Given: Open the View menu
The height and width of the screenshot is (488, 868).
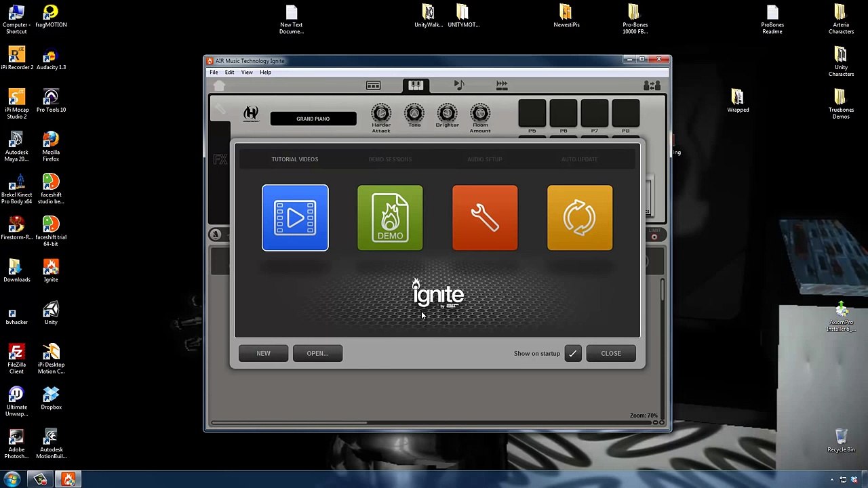Looking at the screenshot, I should pyautogui.click(x=247, y=73).
